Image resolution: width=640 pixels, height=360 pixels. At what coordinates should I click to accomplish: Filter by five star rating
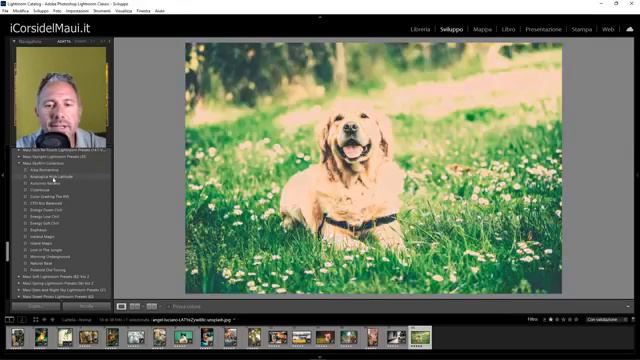tap(576, 320)
